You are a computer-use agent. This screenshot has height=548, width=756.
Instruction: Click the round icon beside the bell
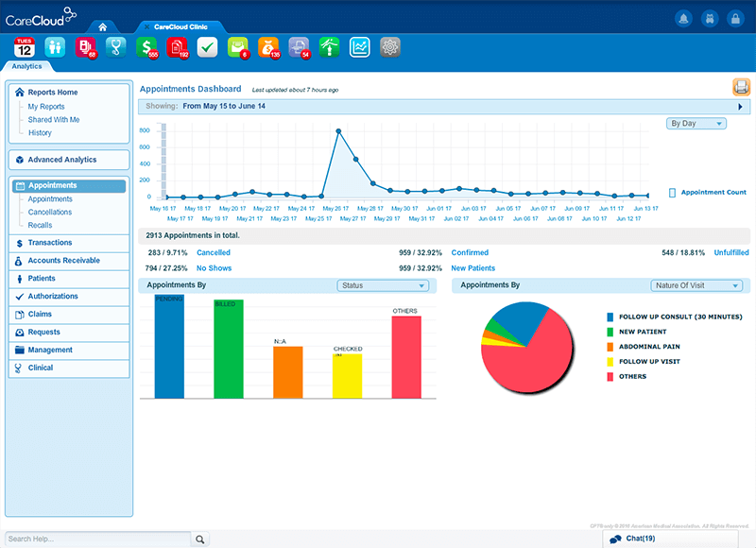pyautogui.click(x=710, y=19)
